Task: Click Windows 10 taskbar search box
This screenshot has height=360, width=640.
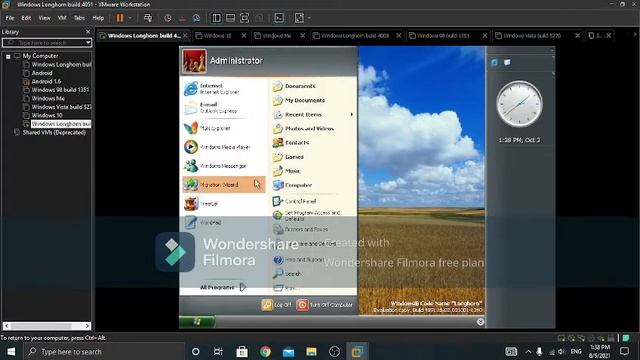Action: pyautogui.click(x=104, y=351)
